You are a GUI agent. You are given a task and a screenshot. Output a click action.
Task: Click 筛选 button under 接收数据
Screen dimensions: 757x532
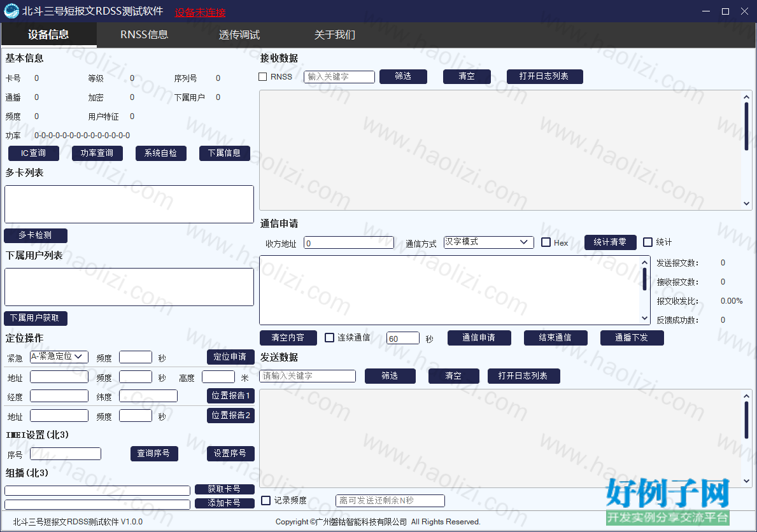403,76
